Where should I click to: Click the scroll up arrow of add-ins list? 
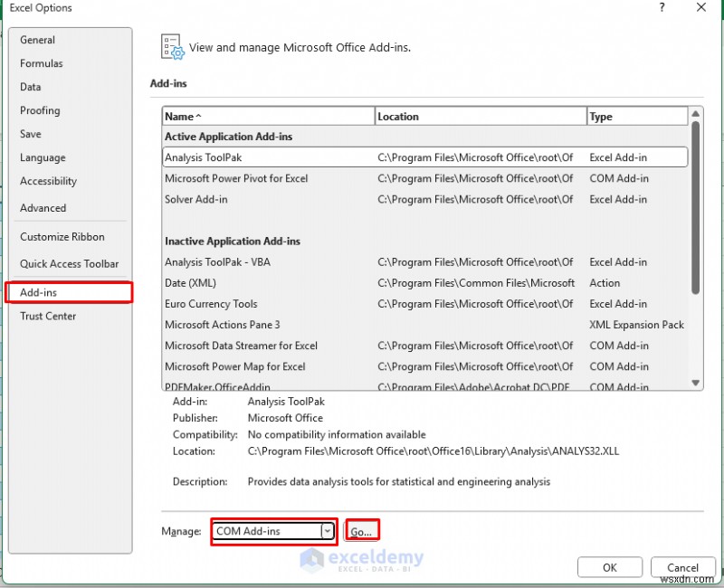(696, 114)
